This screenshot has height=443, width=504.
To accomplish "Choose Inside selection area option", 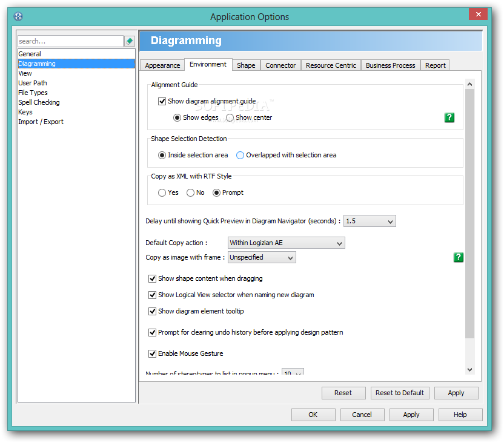I will coord(162,156).
